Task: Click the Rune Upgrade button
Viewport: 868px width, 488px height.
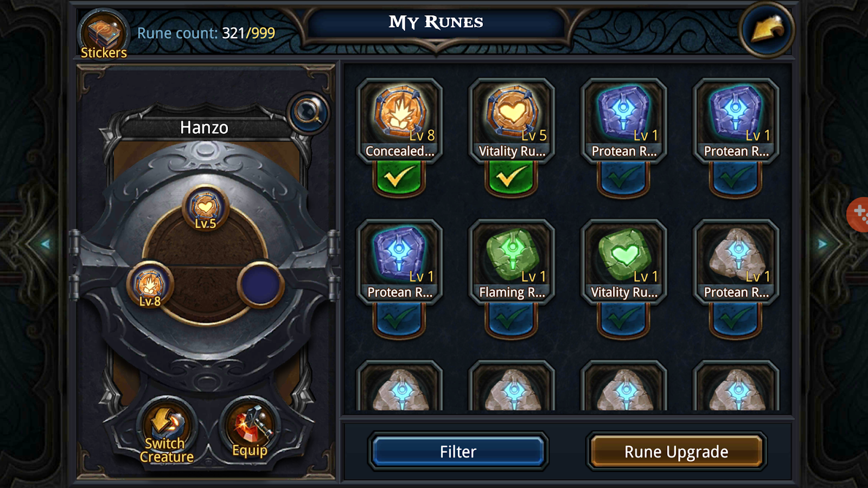Action: (676, 452)
